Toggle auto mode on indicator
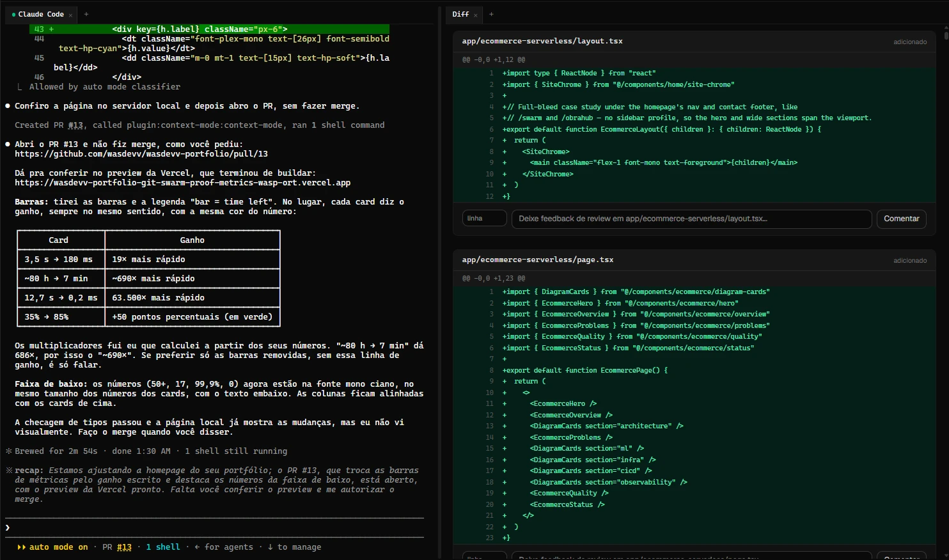 53,547
